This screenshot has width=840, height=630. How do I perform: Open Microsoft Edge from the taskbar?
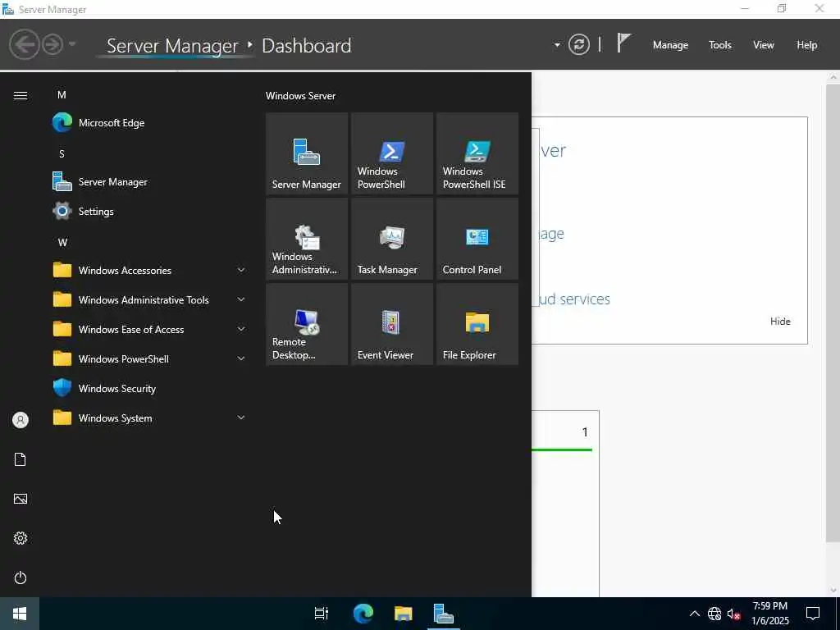pyautogui.click(x=363, y=614)
